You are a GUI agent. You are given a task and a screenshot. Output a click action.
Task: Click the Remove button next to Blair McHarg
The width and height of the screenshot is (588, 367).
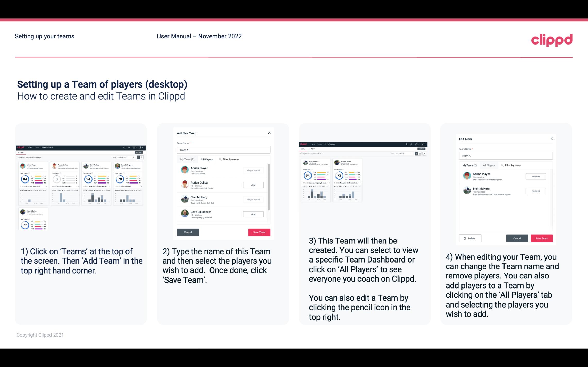coord(535,191)
